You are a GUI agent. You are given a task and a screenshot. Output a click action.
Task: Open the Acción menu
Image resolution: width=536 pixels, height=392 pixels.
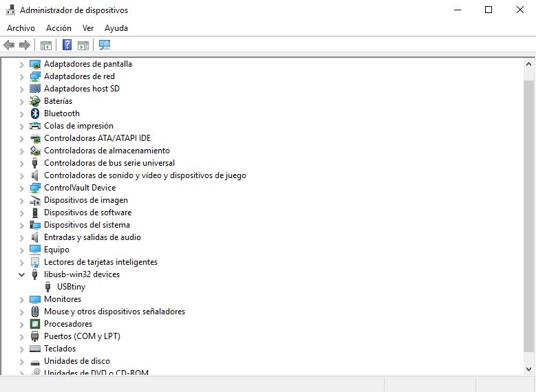click(58, 28)
